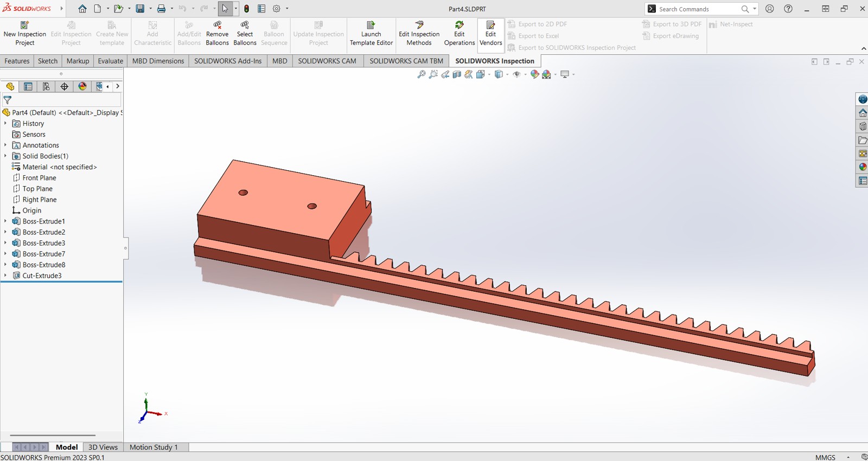Open a file with the Open icon
This screenshot has width=868, height=461.
point(118,9)
